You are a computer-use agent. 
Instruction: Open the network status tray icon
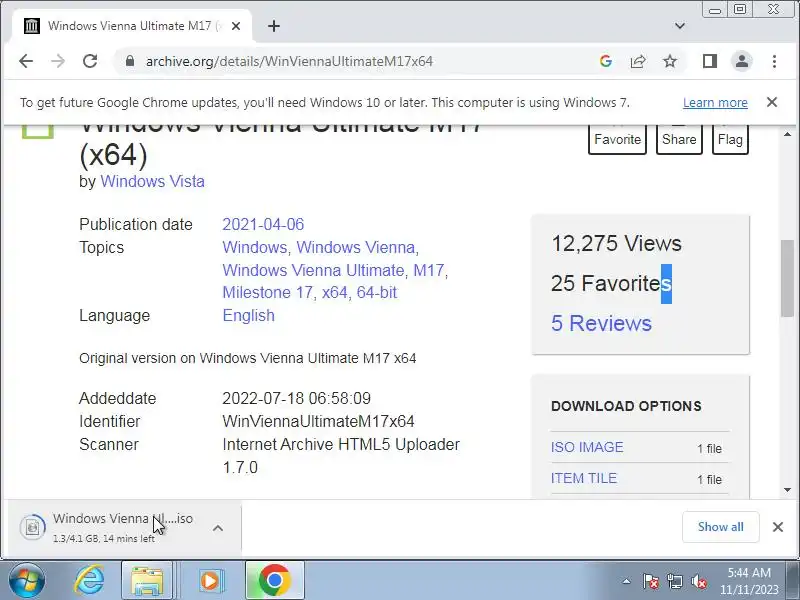[674, 581]
